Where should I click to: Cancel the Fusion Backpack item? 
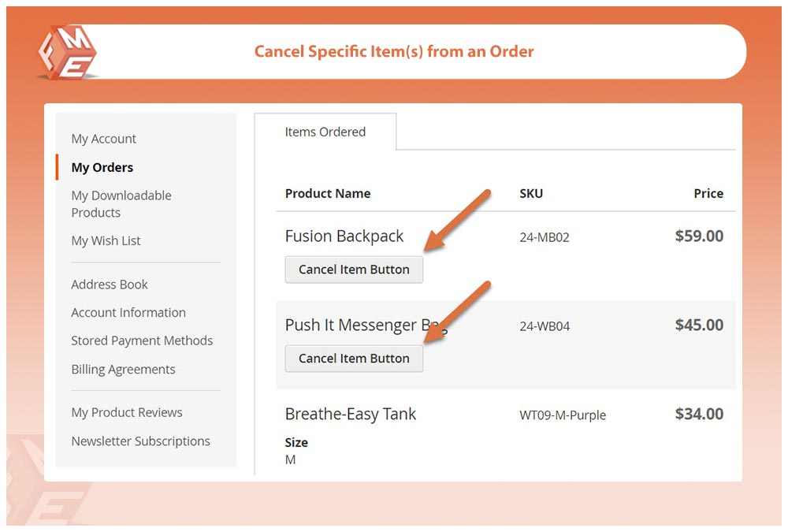click(354, 270)
